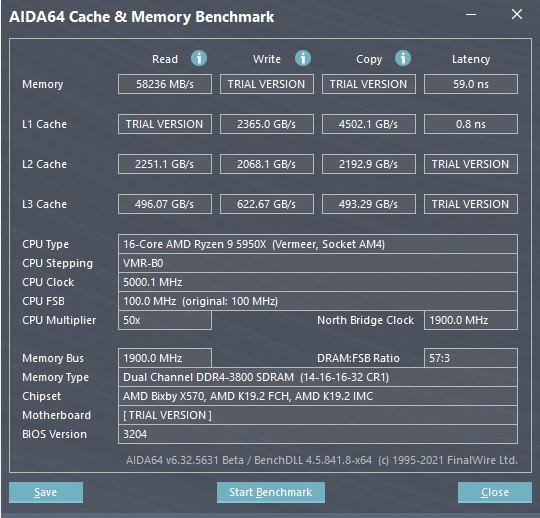
Task: Start the benchmark
Action: 271,492
